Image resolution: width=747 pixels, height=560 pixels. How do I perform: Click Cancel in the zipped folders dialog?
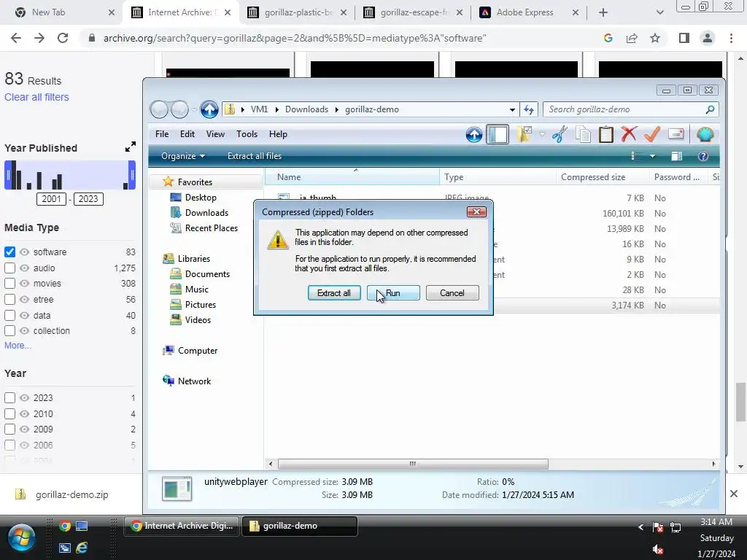click(452, 293)
